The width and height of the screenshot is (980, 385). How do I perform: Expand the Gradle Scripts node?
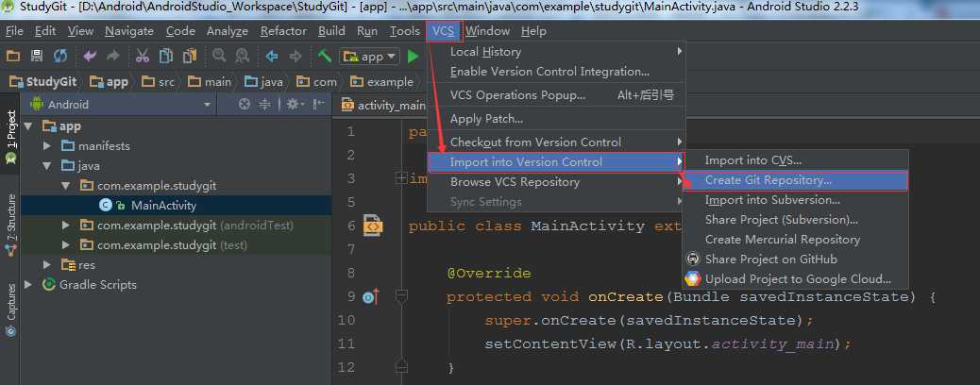tap(27, 284)
